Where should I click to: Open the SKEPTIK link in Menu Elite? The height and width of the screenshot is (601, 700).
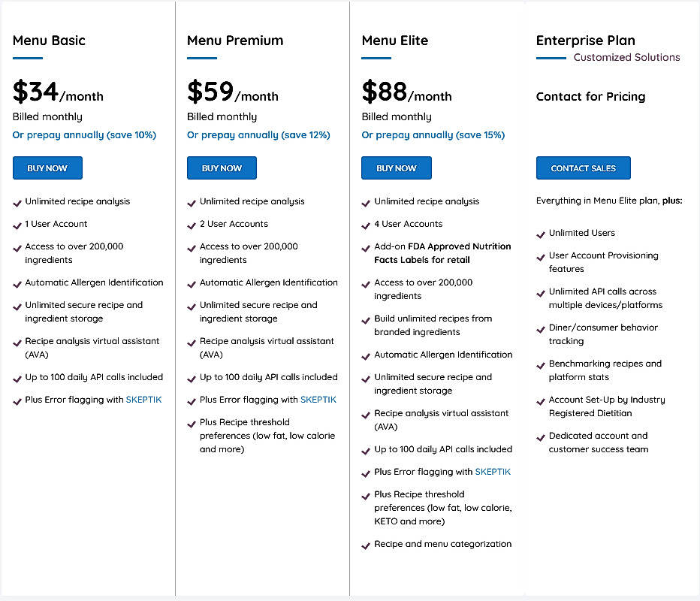[493, 471]
